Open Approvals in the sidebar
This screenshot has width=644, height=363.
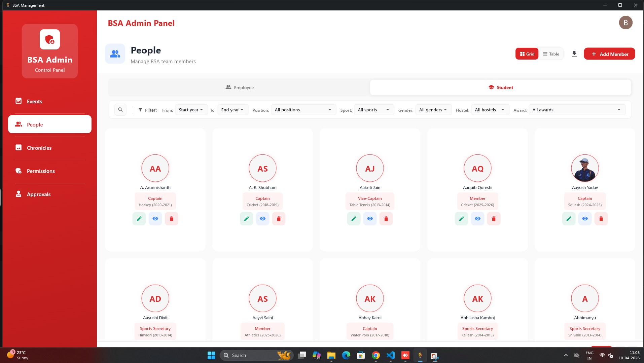tap(50, 194)
